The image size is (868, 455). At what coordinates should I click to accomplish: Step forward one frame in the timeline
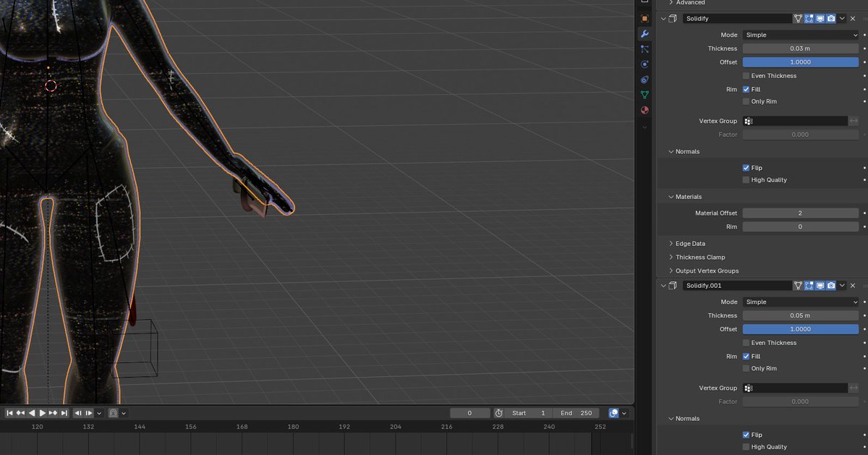(89, 413)
